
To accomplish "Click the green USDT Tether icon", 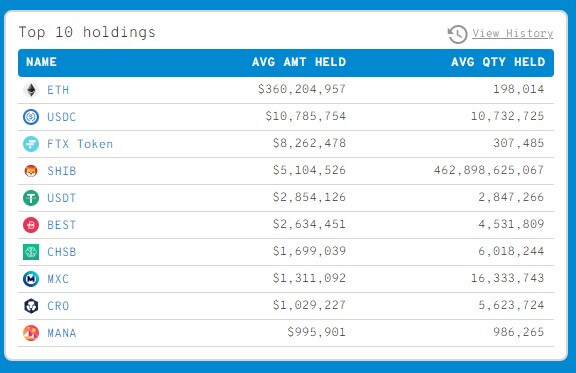I will pyautogui.click(x=31, y=198).
